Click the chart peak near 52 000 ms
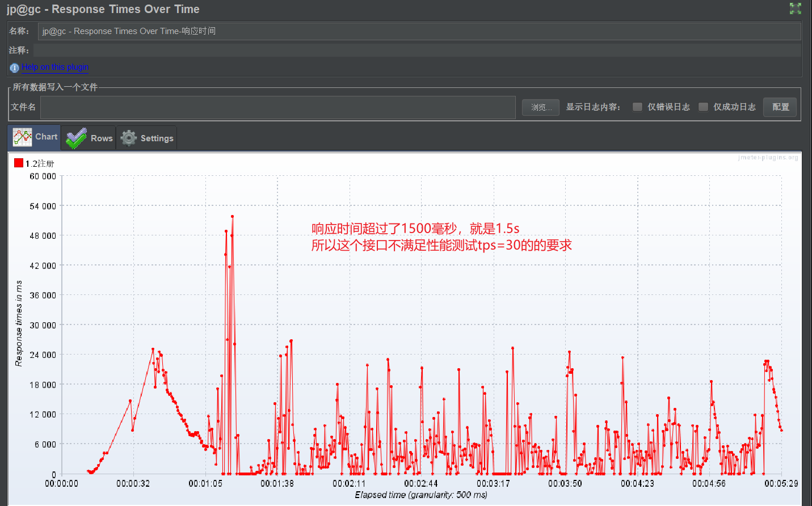Image resolution: width=812 pixels, height=506 pixels. pyautogui.click(x=232, y=217)
